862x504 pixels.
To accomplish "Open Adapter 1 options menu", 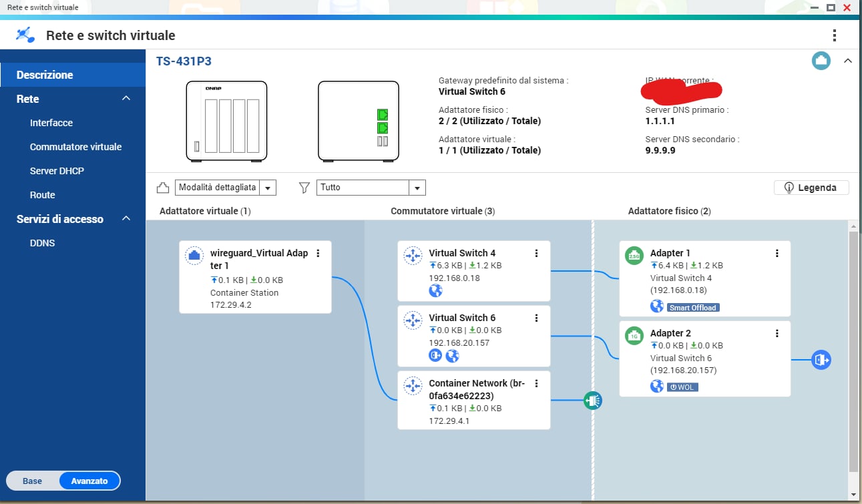I will (777, 253).
